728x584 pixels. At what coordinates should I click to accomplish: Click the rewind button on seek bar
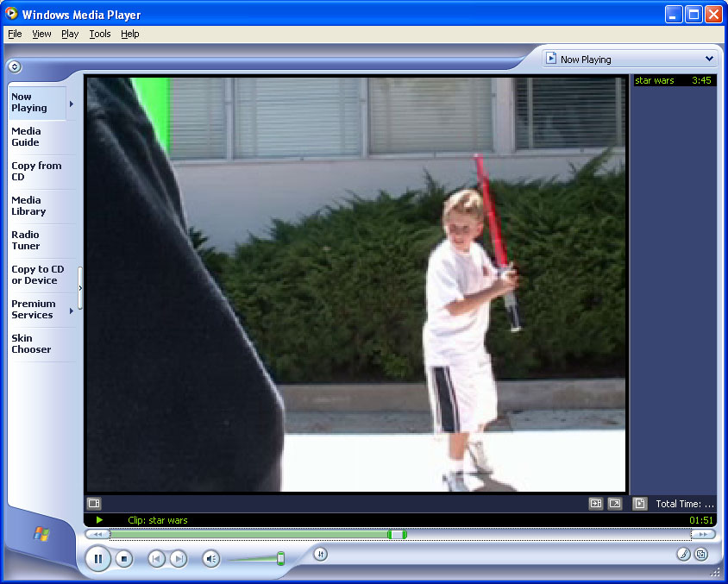click(97, 534)
